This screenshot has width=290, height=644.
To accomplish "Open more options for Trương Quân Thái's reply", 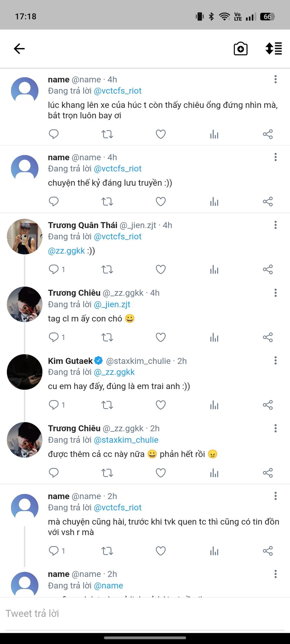I will (276, 225).
